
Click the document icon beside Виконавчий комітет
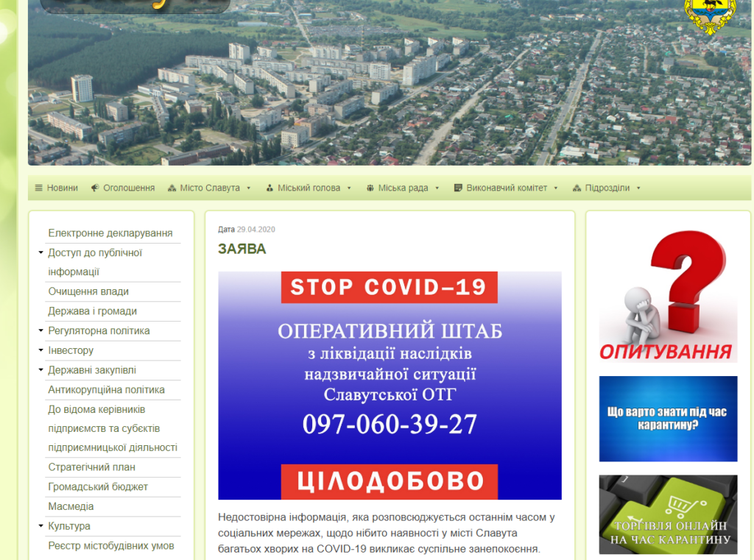[x=458, y=188]
